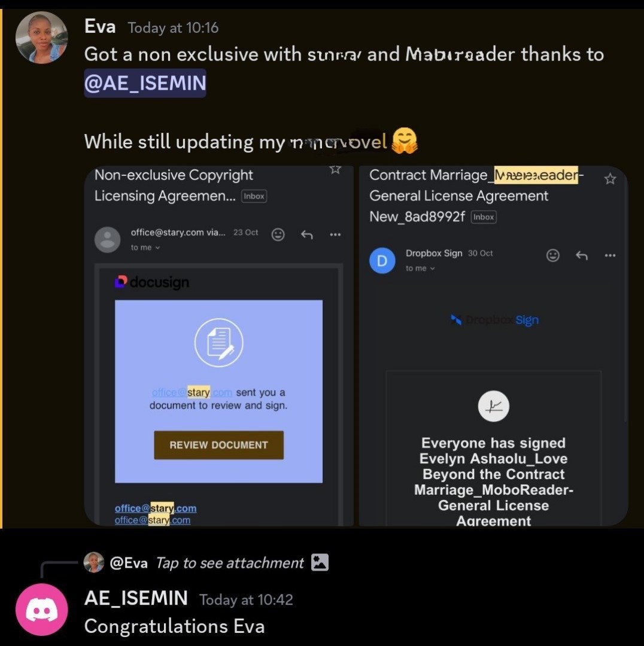Screen dimensions: 644x646
Task: Click the REVIEW DOCUMENT button
Action: [218, 445]
